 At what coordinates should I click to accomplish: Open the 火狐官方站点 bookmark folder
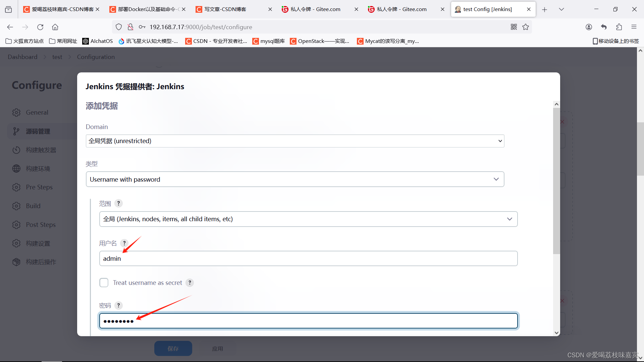click(x=25, y=41)
